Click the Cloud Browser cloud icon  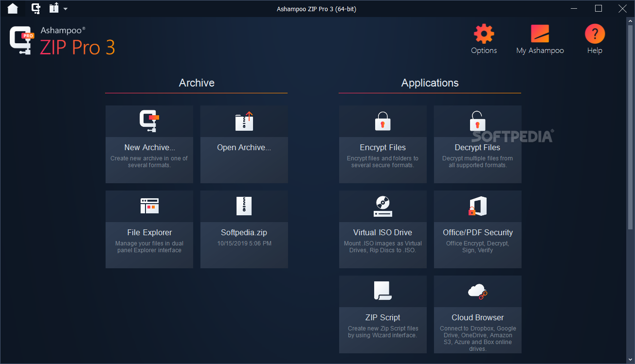point(477,291)
